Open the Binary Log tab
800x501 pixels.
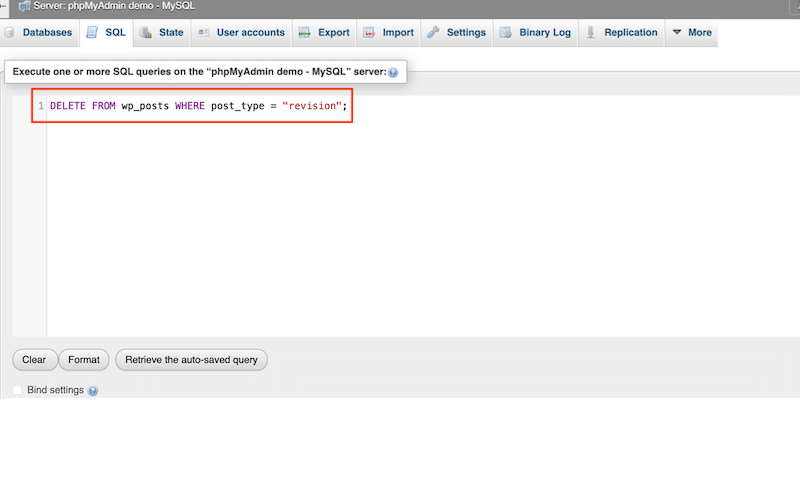[x=535, y=33]
